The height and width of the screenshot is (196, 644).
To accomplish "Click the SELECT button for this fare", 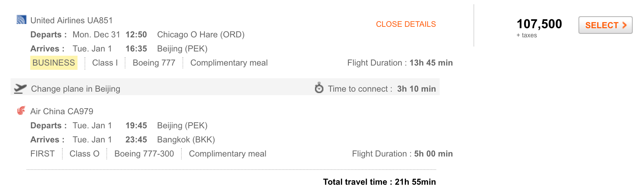I will 605,25.
